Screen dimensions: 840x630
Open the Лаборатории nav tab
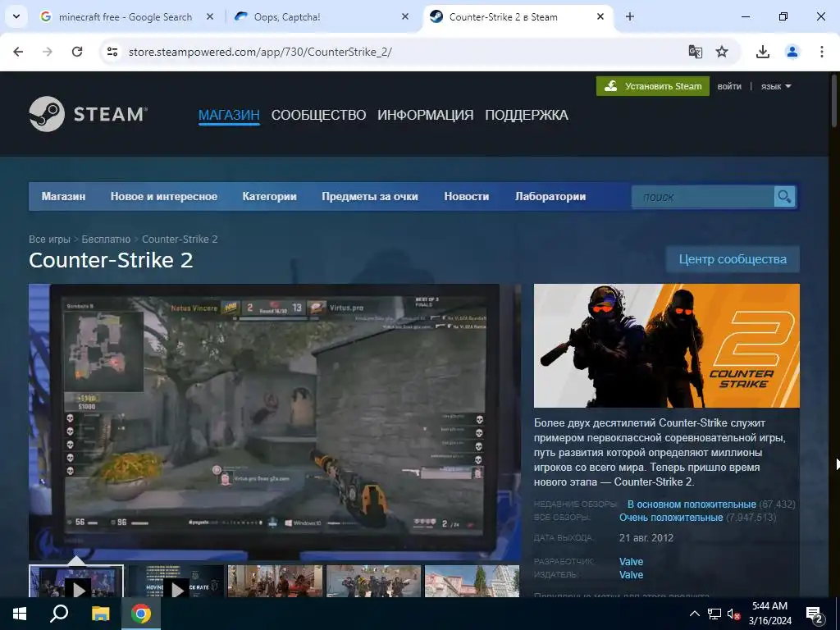pos(550,197)
